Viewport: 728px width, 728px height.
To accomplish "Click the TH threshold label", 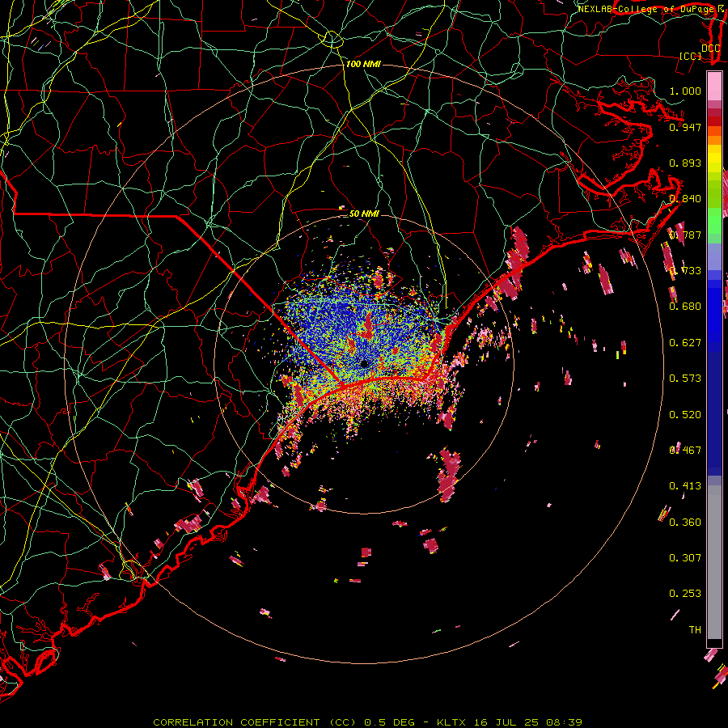I will coord(695,630).
